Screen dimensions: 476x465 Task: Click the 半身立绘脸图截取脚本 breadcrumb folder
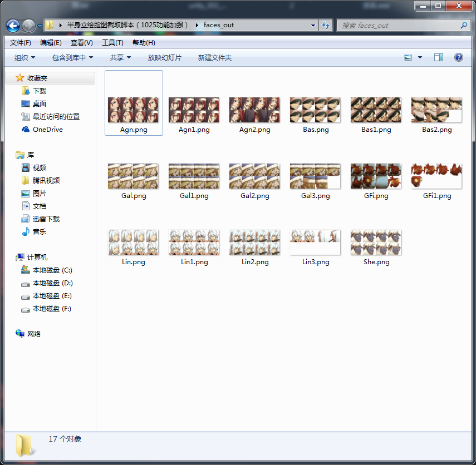(127, 25)
